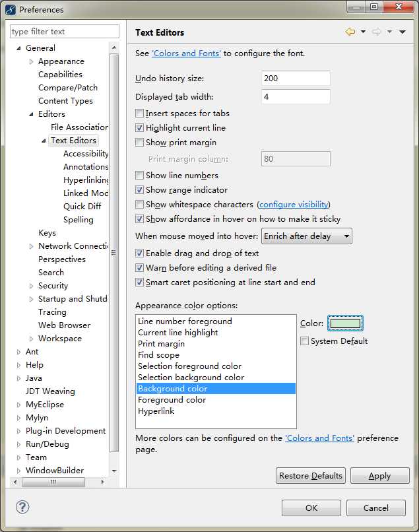
Task: Select Current line highlight option
Action: 216,332
